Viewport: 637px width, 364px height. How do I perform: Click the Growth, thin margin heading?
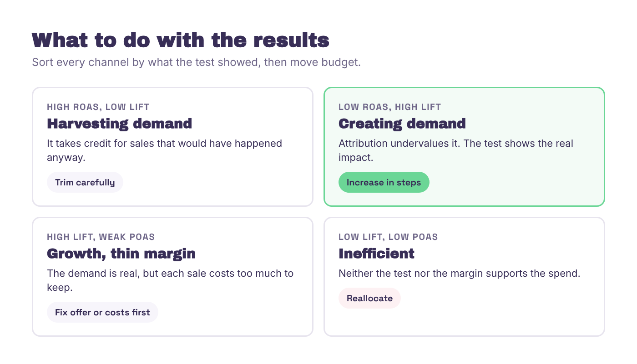click(121, 254)
